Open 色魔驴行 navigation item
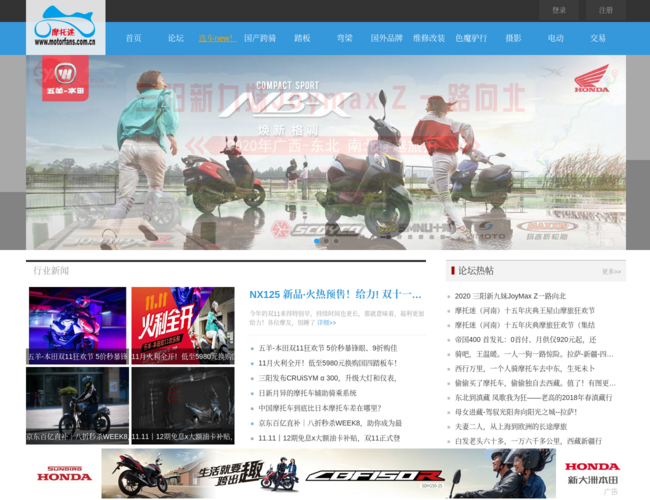This screenshot has height=500, width=650. pyautogui.click(x=471, y=38)
